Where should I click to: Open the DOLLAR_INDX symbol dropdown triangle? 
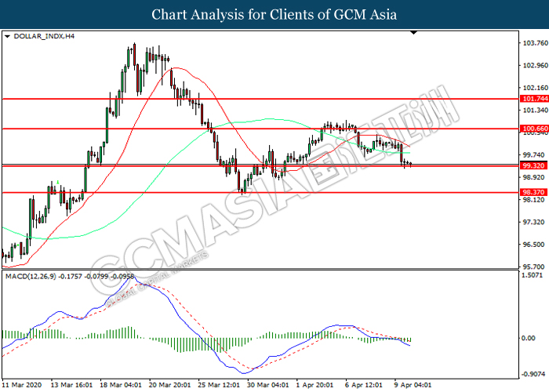point(7,36)
